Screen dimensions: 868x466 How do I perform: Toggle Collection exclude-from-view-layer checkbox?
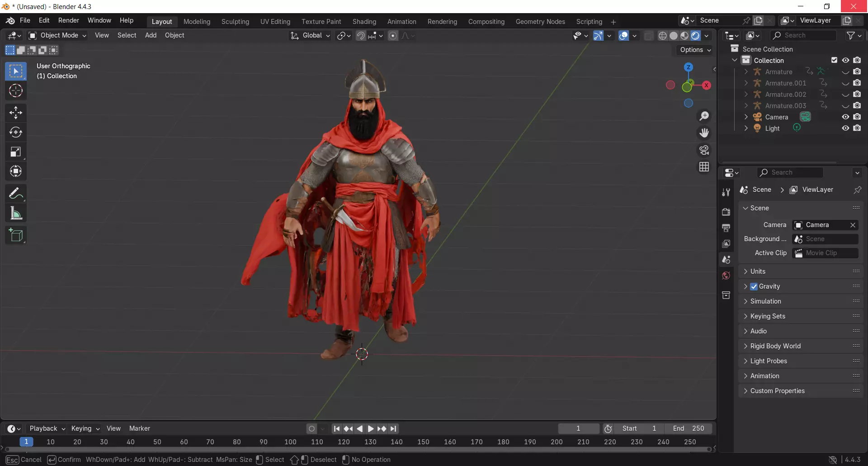(834, 60)
